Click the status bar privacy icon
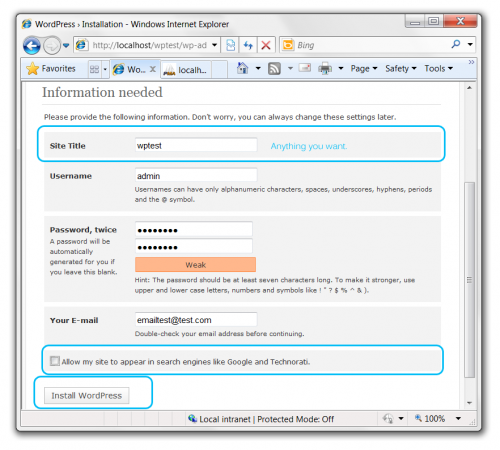 point(388,419)
